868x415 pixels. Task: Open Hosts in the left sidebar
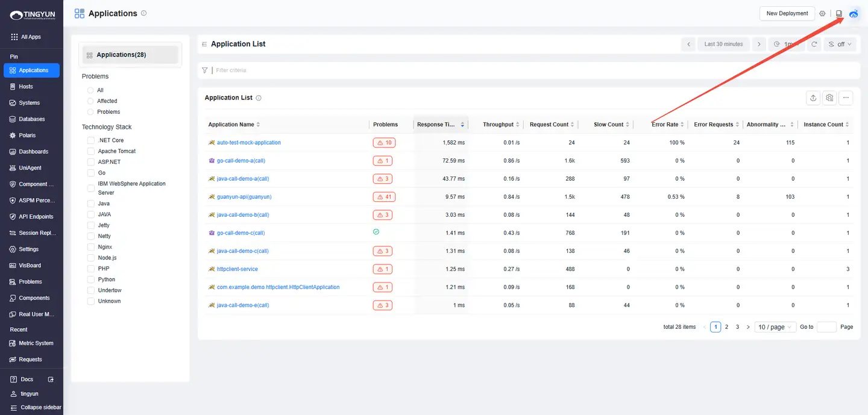pyautogui.click(x=26, y=87)
